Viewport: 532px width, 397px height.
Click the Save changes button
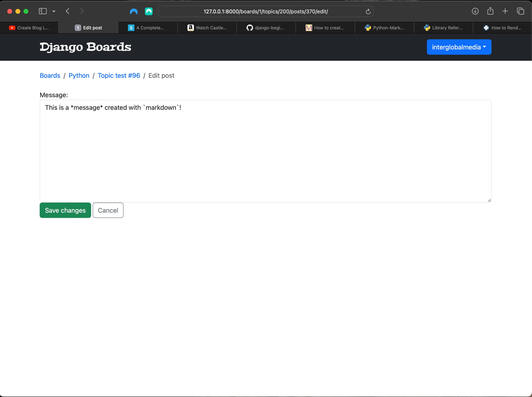[65, 210]
